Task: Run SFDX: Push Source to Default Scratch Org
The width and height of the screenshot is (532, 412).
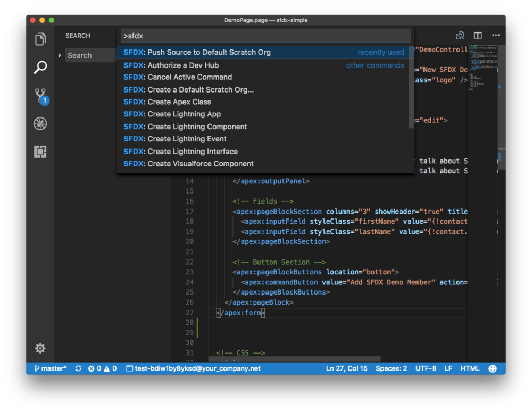Action: point(263,52)
